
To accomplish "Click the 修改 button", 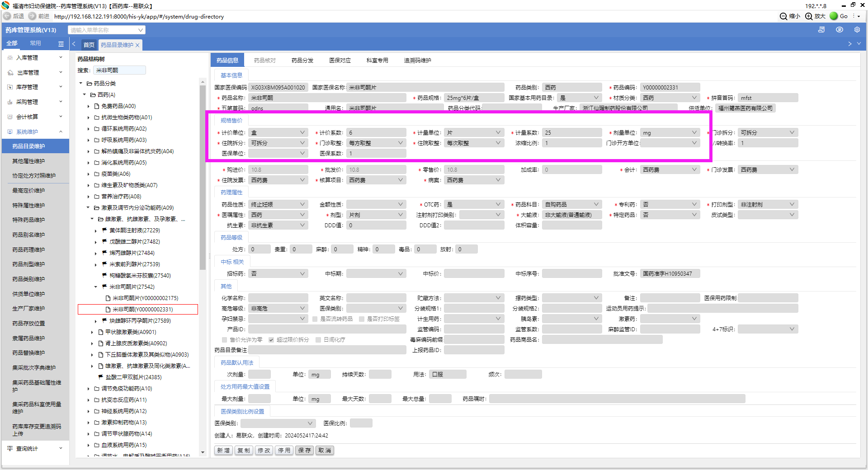I will coord(264,451).
